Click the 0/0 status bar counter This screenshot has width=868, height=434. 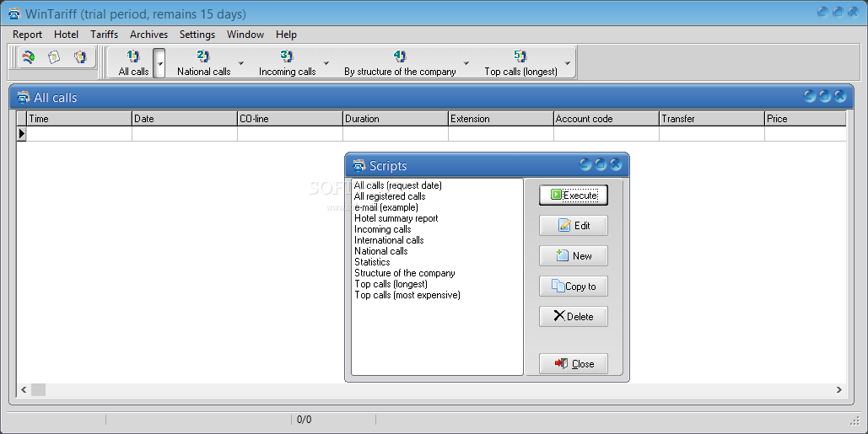click(x=304, y=420)
